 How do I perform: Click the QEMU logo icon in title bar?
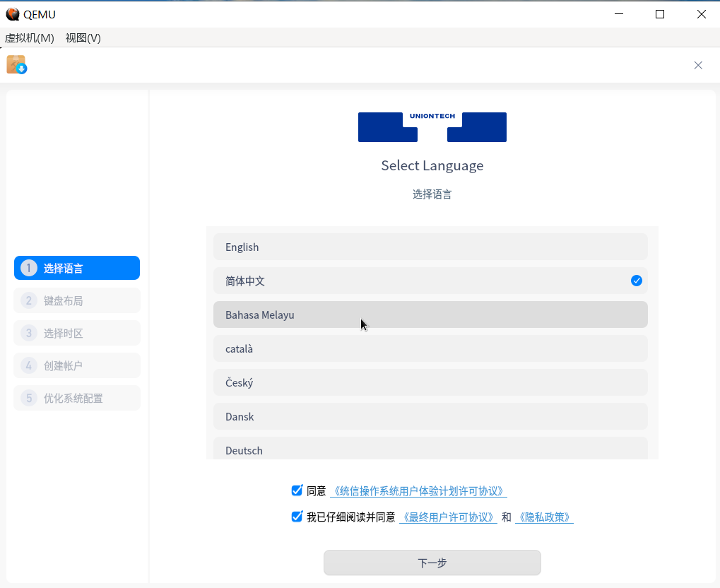coord(13,14)
